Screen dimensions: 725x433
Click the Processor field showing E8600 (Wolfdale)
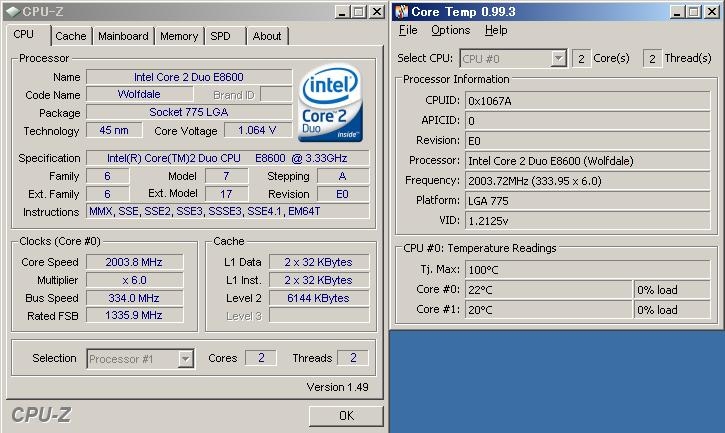coord(587,161)
